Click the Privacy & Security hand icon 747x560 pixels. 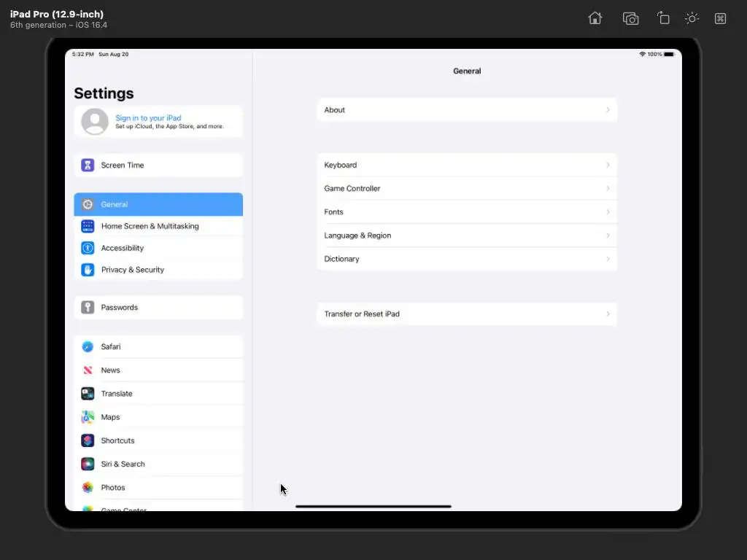(x=88, y=270)
